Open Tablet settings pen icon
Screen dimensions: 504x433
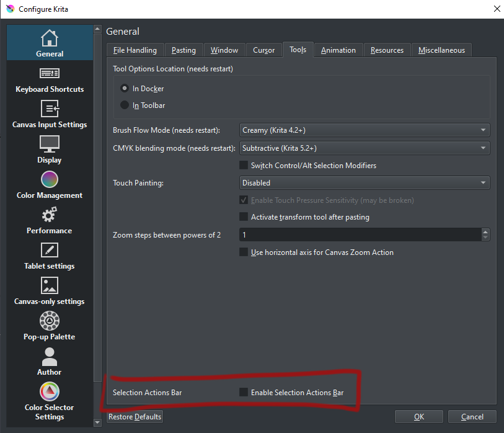pyautogui.click(x=50, y=250)
